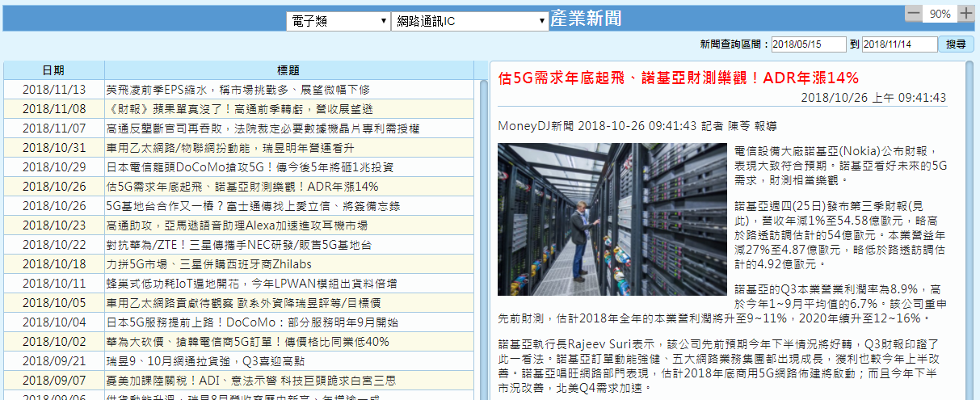Click the zoom in plus button
This screenshot has height=400, width=980.
pyautogui.click(x=965, y=13)
